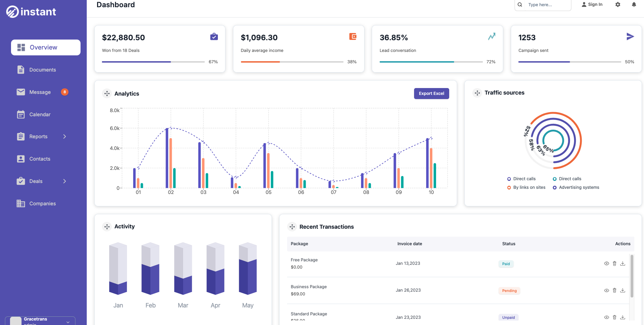Click the Documents file icon
This screenshot has width=644, height=325.
tap(21, 70)
